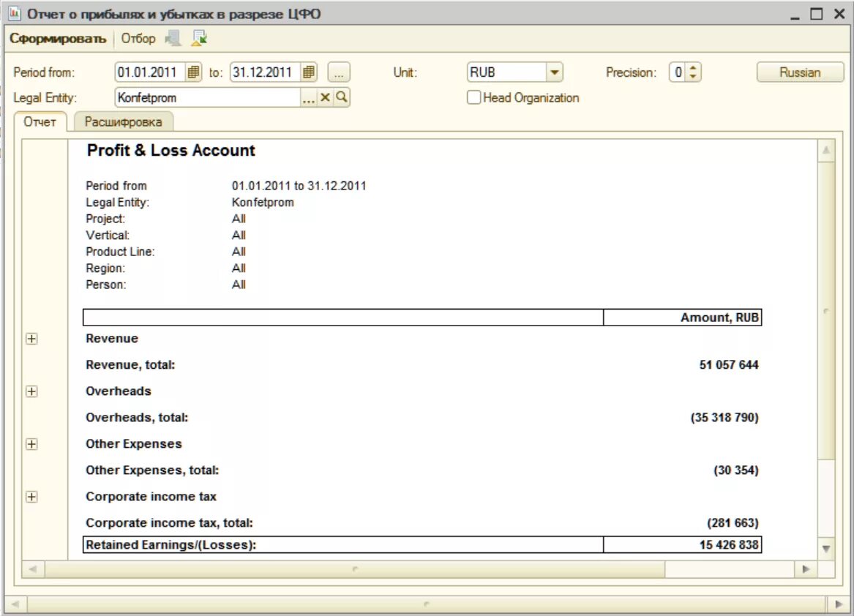
Task: Click the Amount, RUB column header
Action: (x=683, y=318)
